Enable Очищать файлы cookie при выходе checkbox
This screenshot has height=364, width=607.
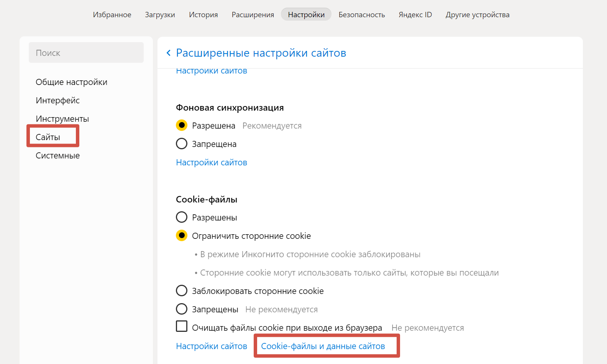click(182, 326)
